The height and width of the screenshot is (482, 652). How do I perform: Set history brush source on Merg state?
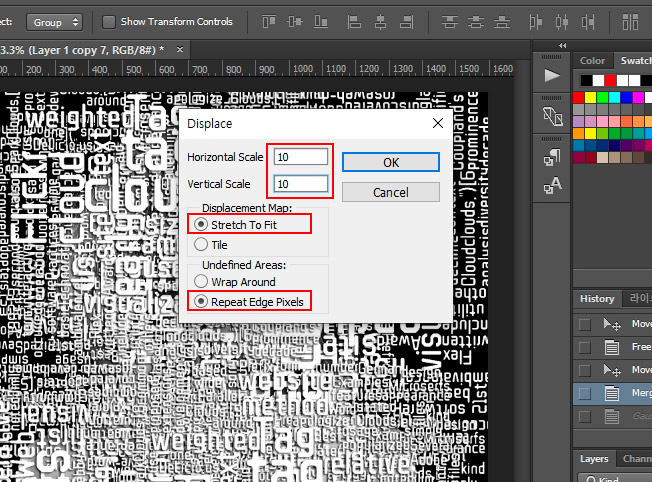pos(585,393)
